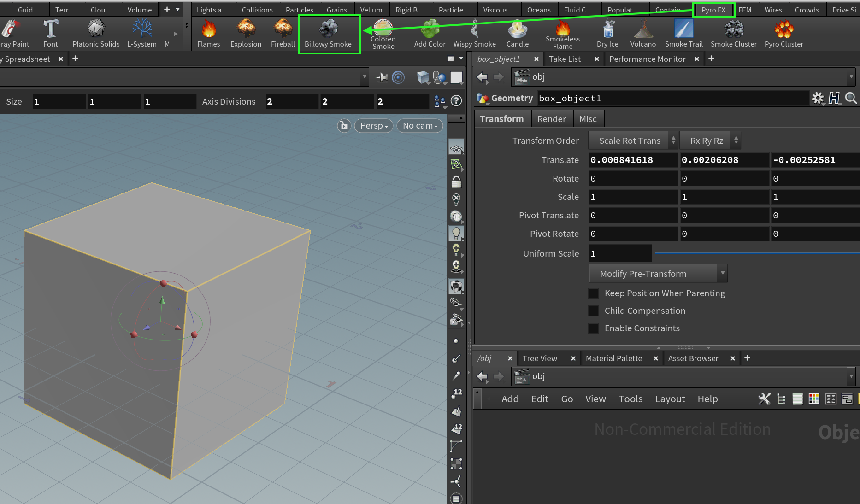The image size is (860, 504).
Task: Activate the Dry Ice pyro tool
Action: click(x=607, y=33)
